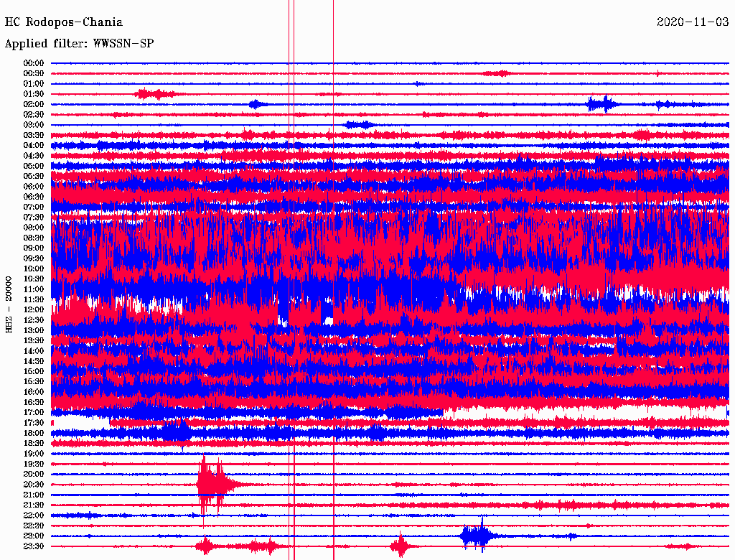
Task: Select the 13:30 time label
Action: [x=34, y=341]
